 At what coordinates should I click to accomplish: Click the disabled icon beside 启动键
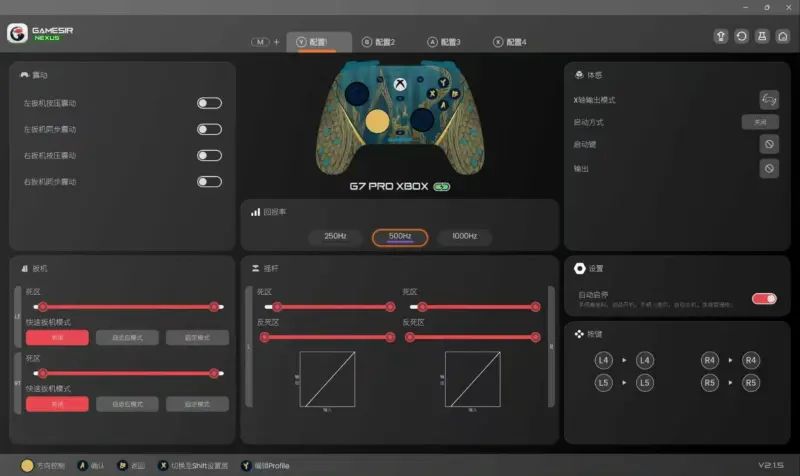tap(768, 145)
